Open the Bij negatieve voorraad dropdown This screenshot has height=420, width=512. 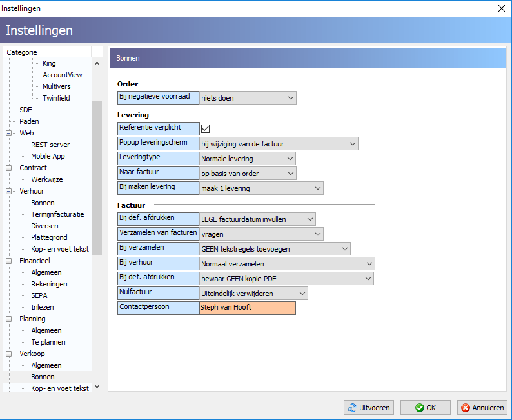(x=248, y=98)
